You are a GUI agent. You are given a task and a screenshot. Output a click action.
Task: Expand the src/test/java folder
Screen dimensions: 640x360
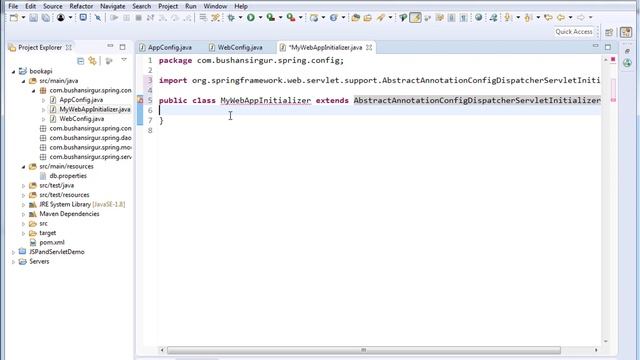(x=23, y=186)
